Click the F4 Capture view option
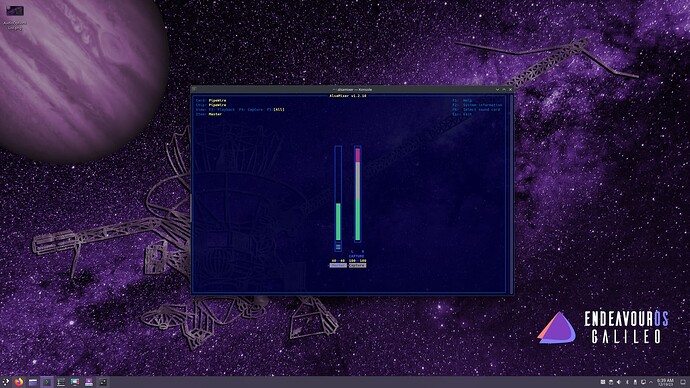Viewport: 690px width, 388px height. point(251,110)
